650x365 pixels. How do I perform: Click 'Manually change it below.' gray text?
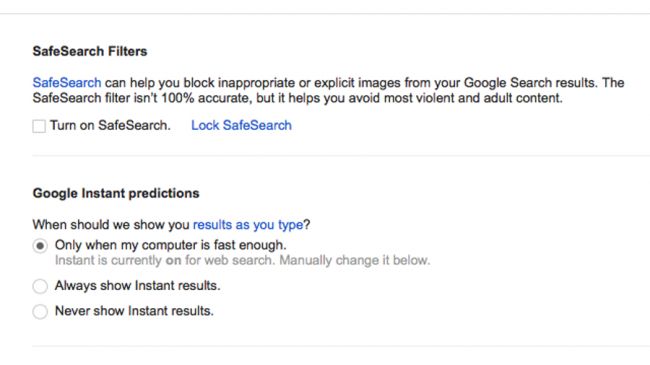point(355,260)
